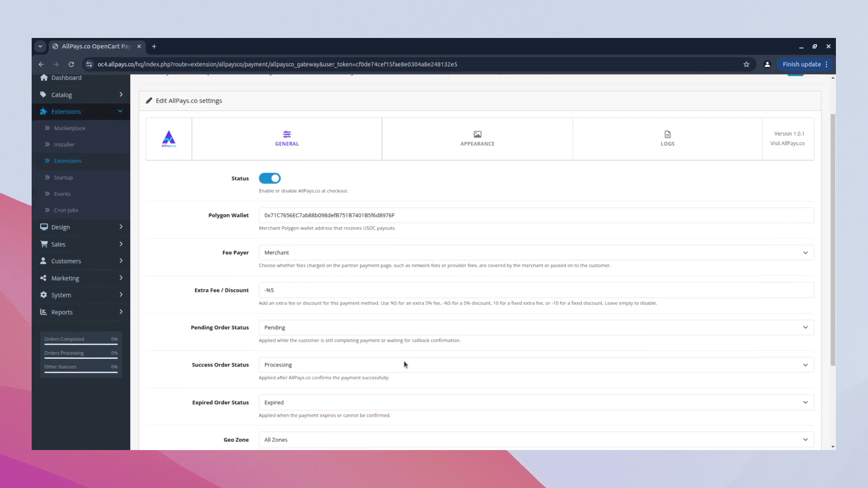The image size is (868, 488).
Task: Click the Version 1.0.1 text
Action: pyautogui.click(x=789, y=134)
